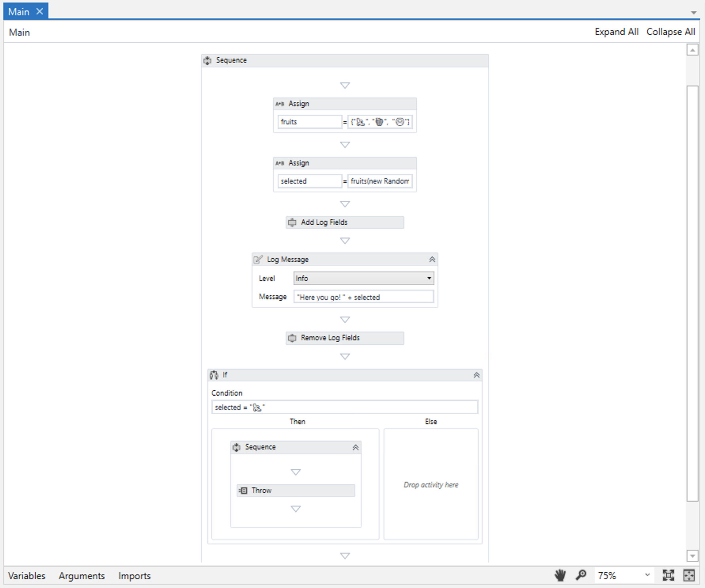Open the magnifier zoom tool
This screenshot has width=705, height=588.
point(581,575)
